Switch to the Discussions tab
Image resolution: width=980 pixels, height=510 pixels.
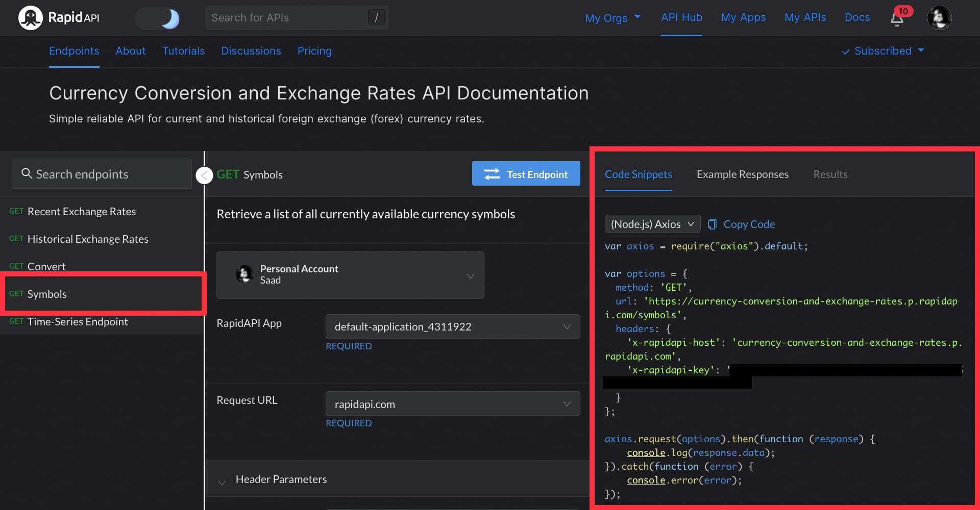[251, 51]
